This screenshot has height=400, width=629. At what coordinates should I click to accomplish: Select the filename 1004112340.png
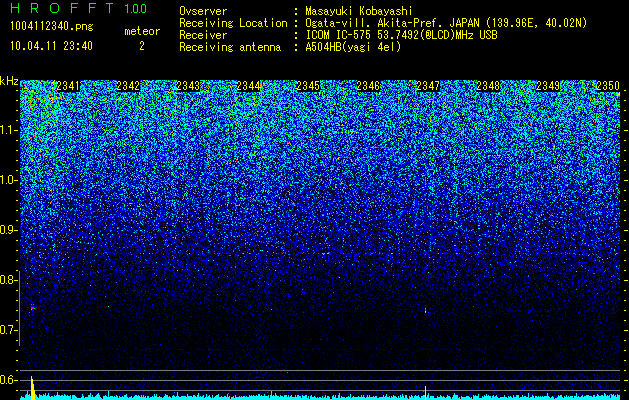click(x=52, y=27)
